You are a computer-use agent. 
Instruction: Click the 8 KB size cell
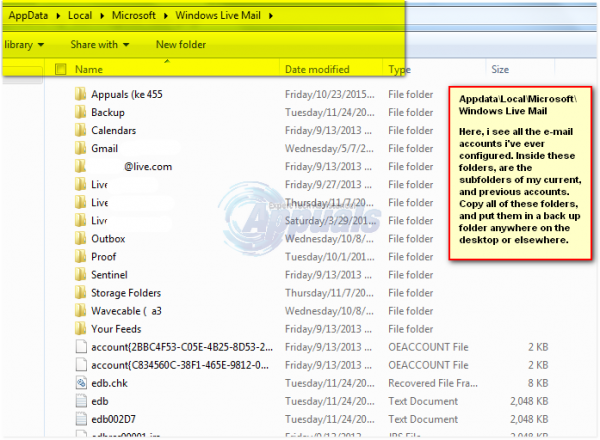[x=538, y=383]
